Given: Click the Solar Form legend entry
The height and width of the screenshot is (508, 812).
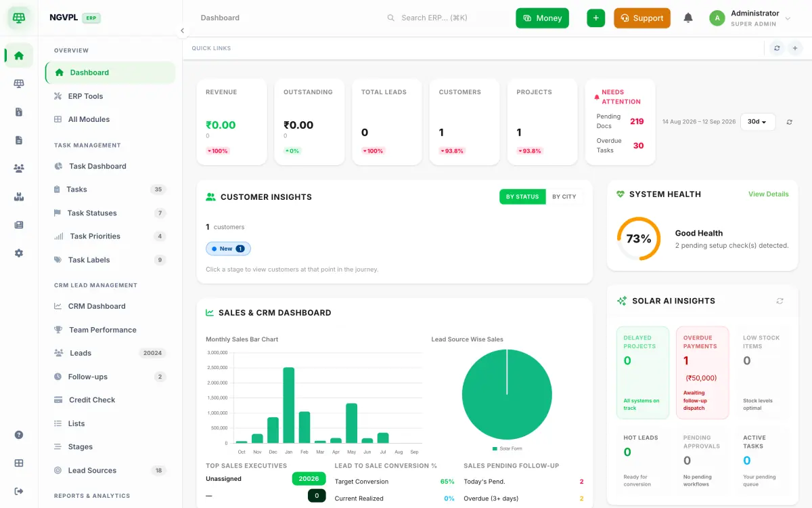Looking at the screenshot, I should pos(507,448).
